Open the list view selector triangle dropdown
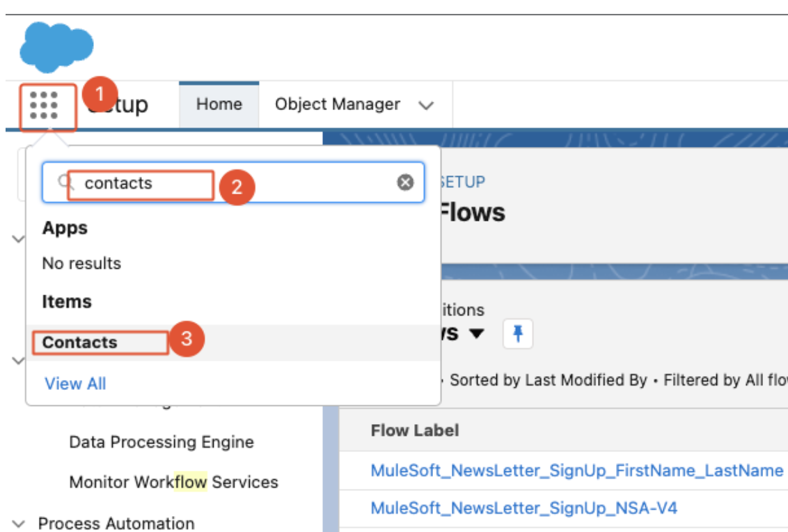 coord(477,334)
